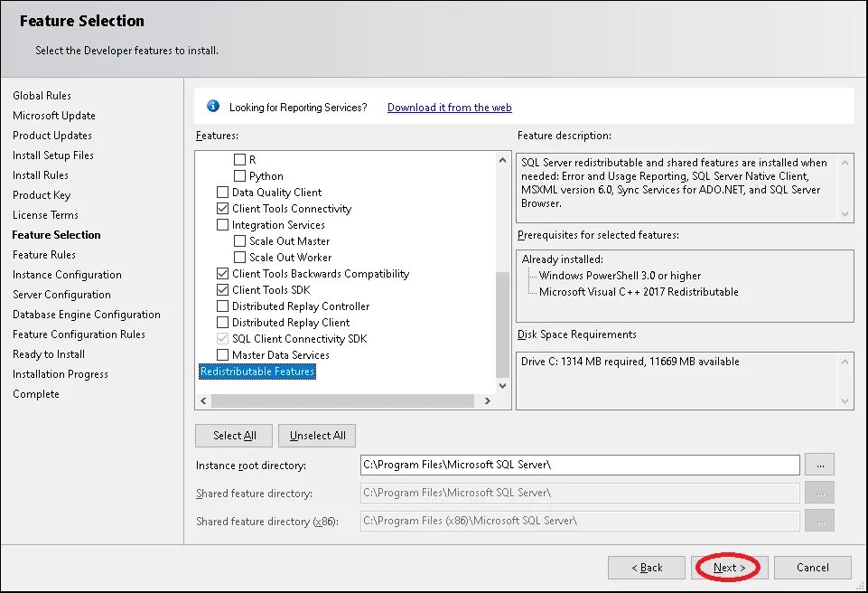Enable Master Data Services checkbox
868x593 pixels.
pos(222,354)
